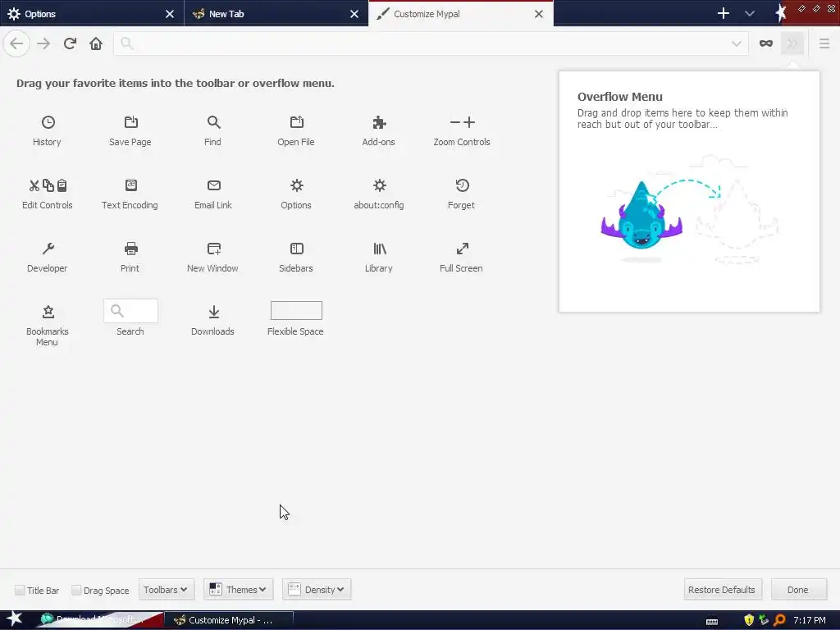Select the Edit Controls item
The width and height of the screenshot is (840, 630).
pyautogui.click(x=47, y=194)
